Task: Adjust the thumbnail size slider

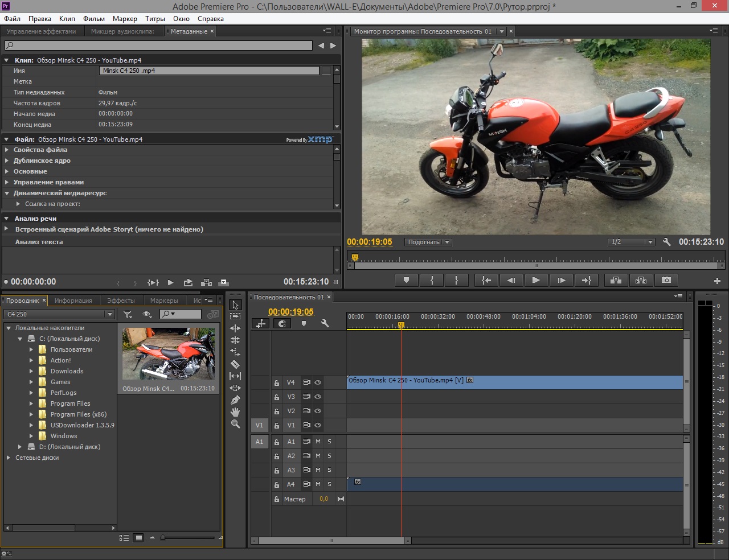Action: coord(163,537)
